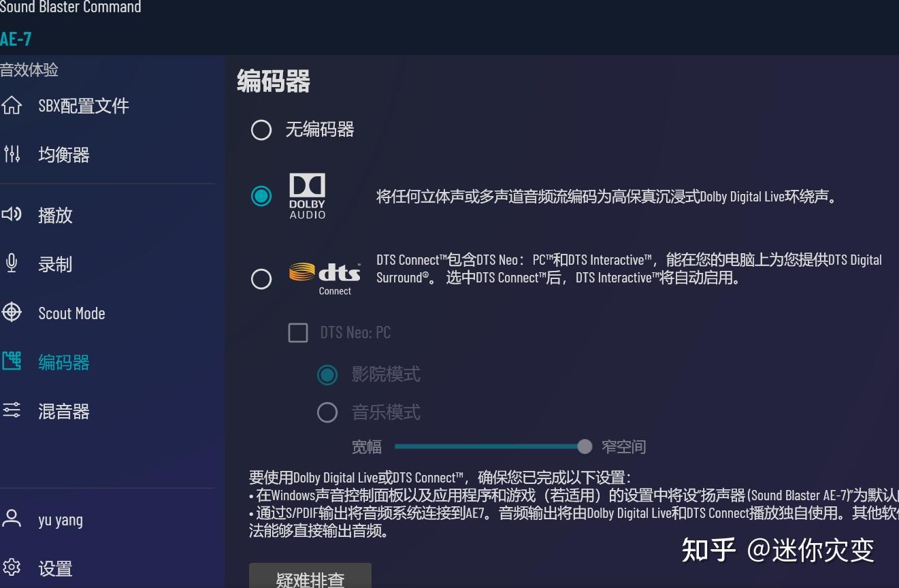Open the yu yang account entry

click(x=60, y=519)
